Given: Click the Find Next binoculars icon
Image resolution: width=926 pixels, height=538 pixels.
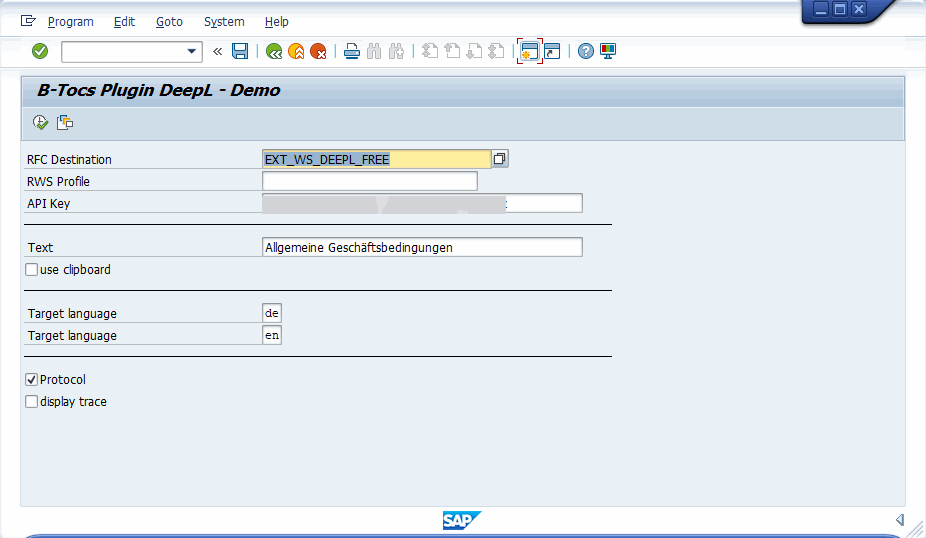Looking at the screenshot, I should point(396,51).
